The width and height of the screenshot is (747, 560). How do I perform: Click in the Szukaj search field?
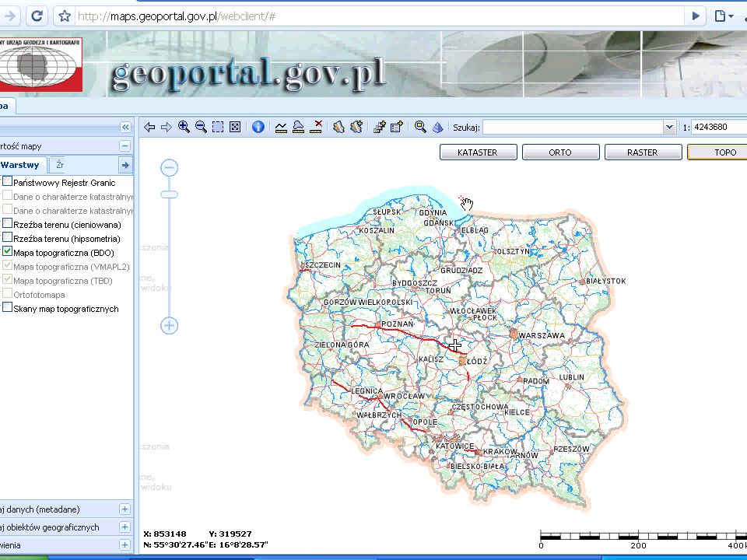573,127
